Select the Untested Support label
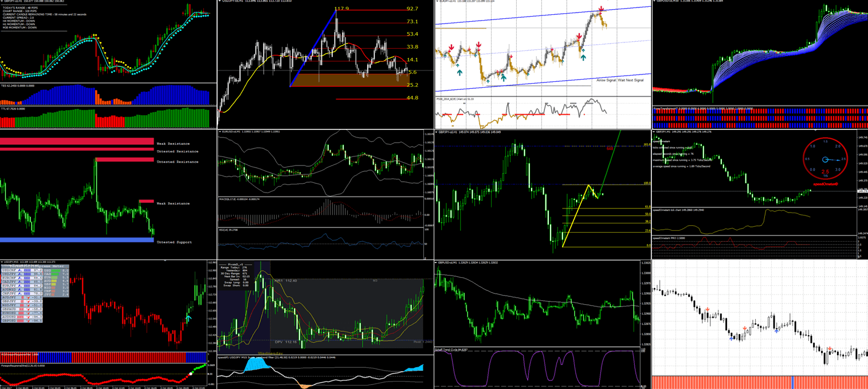 pos(174,242)
